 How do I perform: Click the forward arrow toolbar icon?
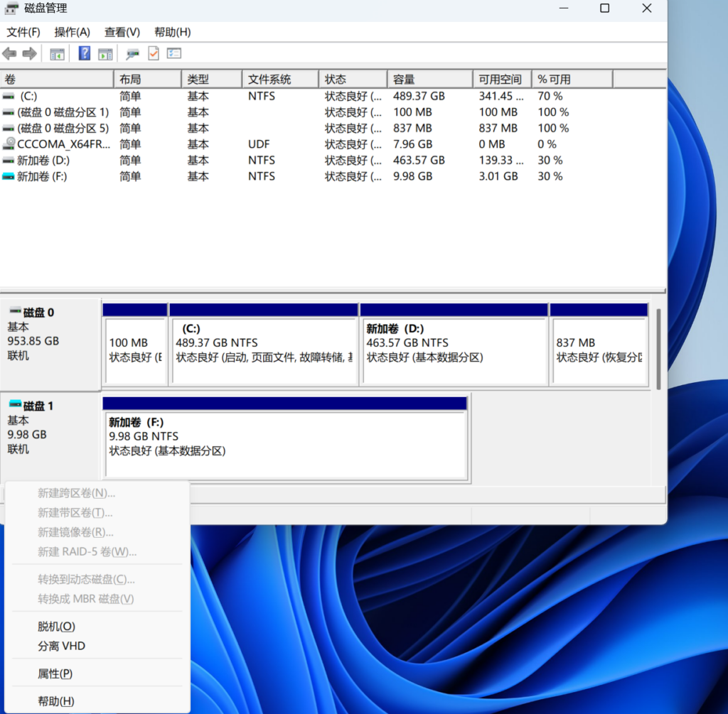(x=29, y=54)
